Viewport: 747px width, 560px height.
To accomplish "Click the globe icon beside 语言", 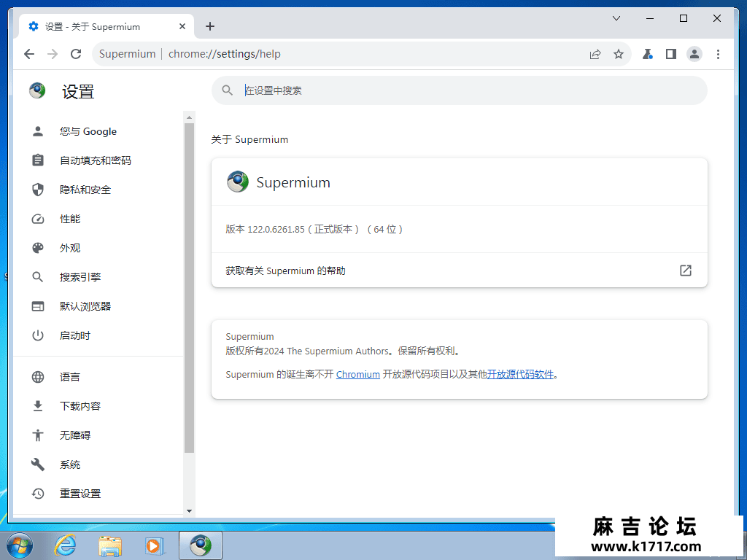I will pyautogui.click(x=38, y=377).
